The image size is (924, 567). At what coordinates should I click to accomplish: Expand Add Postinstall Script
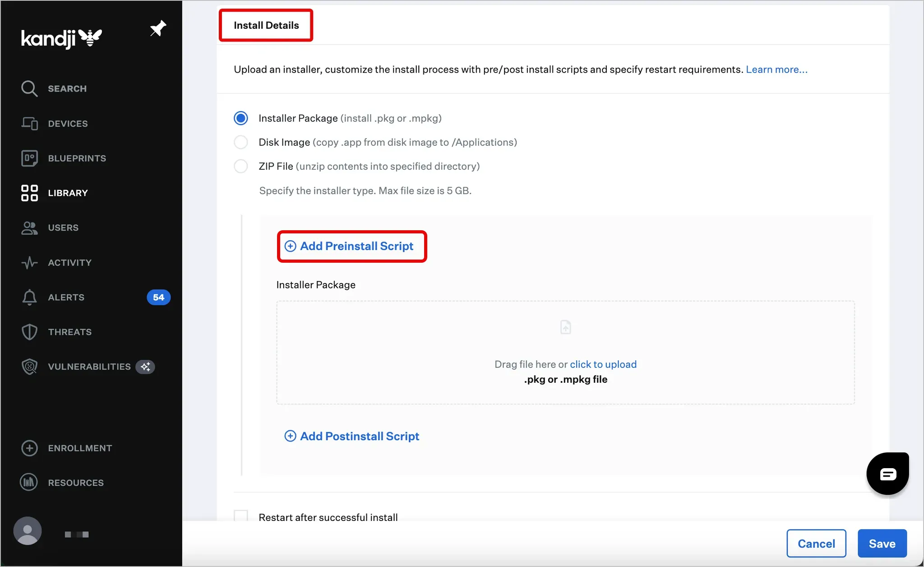click(352, 436)
